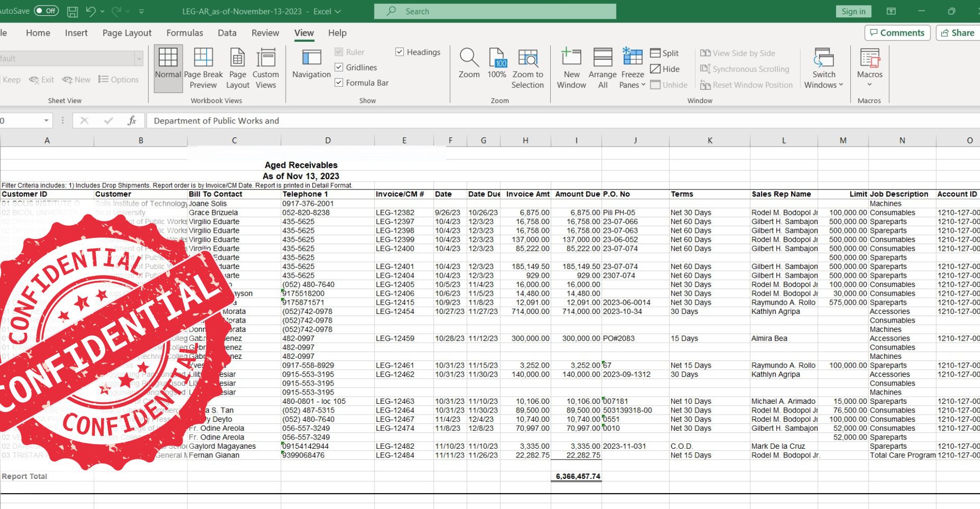This screenshot has width=980, height=509.
Task: Click the Save icon in the title bar
Action: tap(72, 11)
